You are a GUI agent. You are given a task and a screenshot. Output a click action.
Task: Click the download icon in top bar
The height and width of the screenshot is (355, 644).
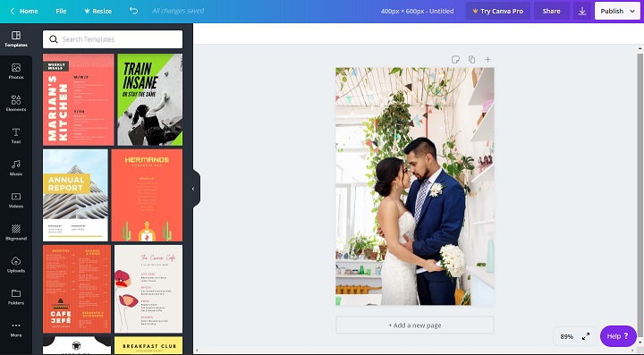(582, 11)
